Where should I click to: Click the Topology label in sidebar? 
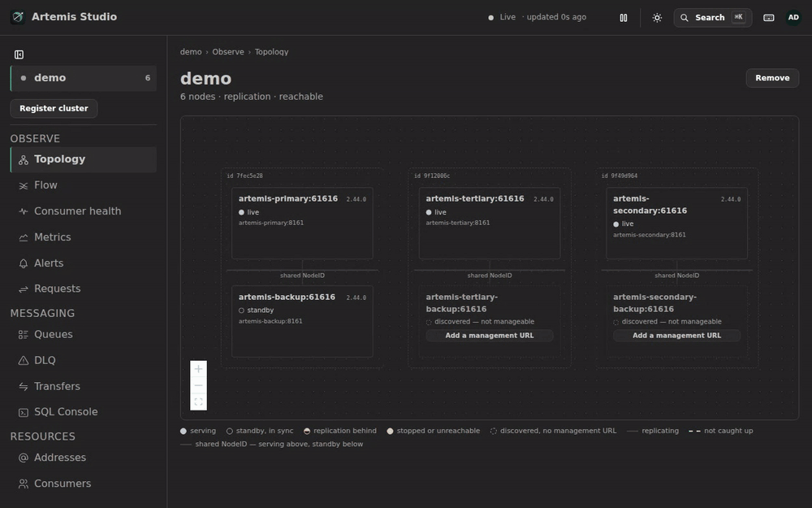coord(59,159)
